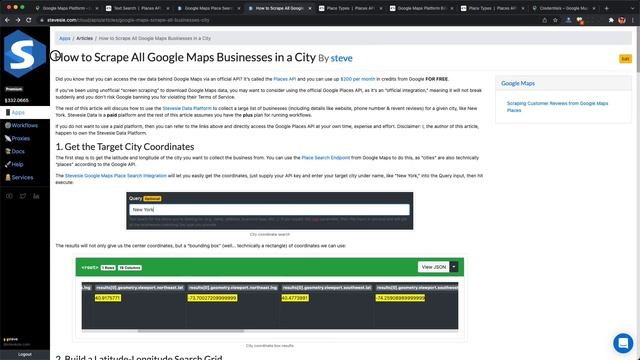Click the page vertical scrollbar
The image size is (640, 360).
(x=638, y=49)
